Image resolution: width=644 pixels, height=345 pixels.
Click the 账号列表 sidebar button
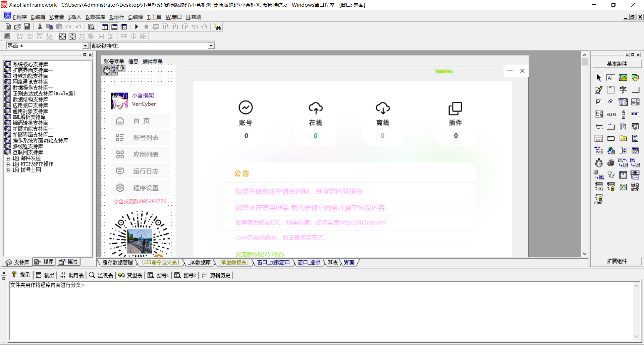[x=140, y=138]
